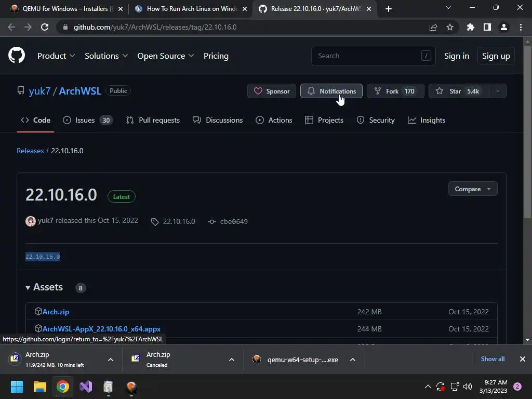The height and width of the screenshot is (399, 532).
Task: Open Chrome from the taskbar
Action: (63, 387)
